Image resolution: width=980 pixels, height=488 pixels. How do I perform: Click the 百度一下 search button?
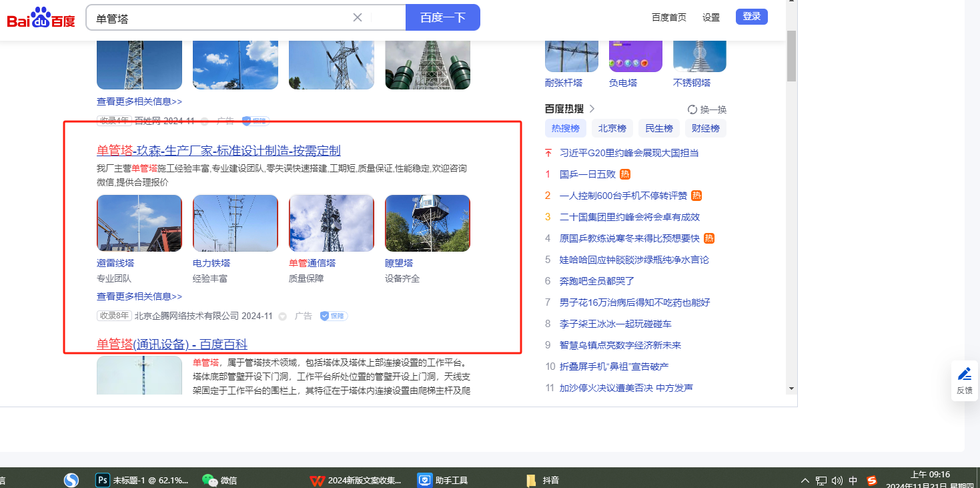click(x=443, y=17)
